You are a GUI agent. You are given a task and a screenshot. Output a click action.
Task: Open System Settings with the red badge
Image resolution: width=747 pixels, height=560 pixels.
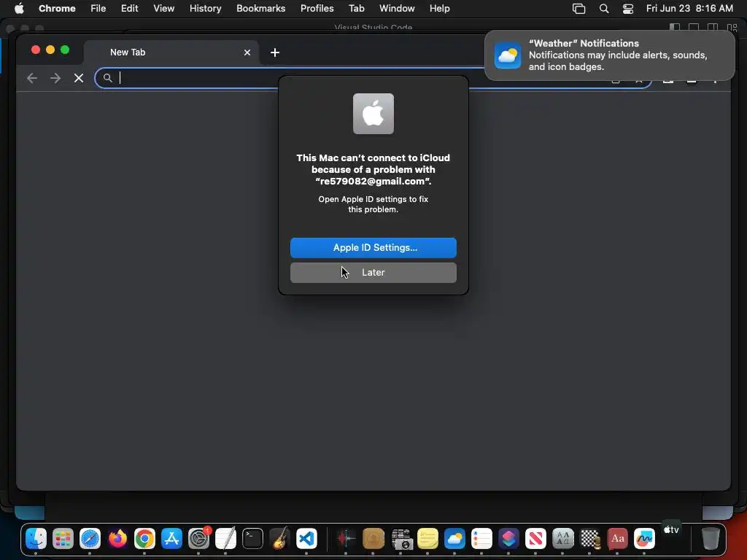coord(198,539)
